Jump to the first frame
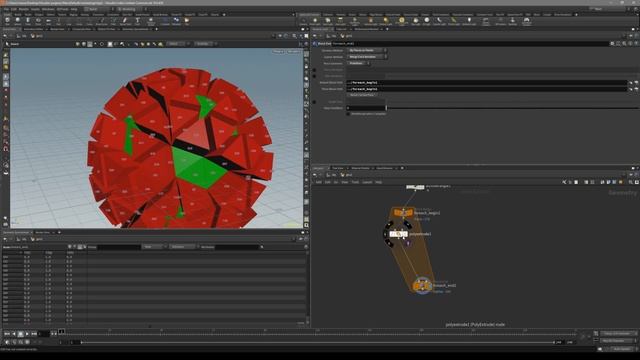The image size is (640, 360). [7, 334]
